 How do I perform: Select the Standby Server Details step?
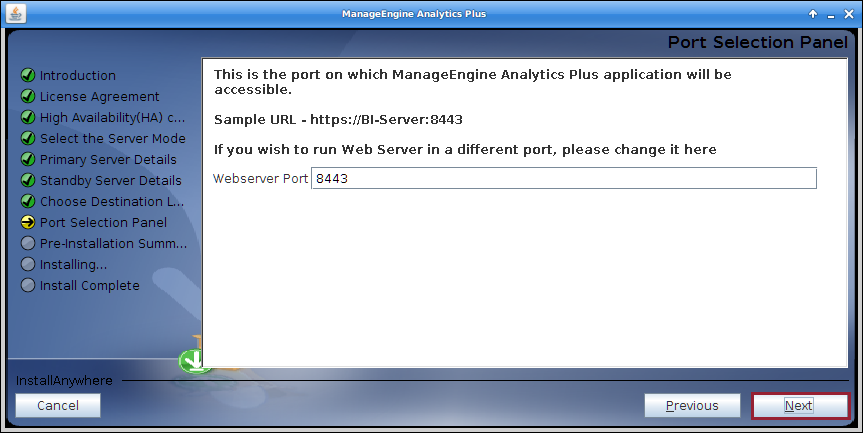click(111, 180)
